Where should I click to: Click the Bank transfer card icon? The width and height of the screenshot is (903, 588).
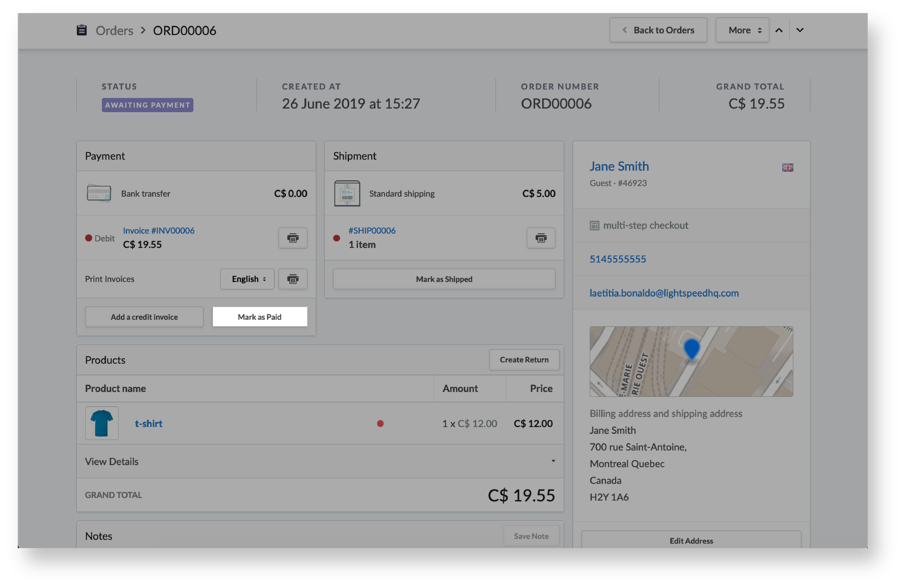click(99, 193)
